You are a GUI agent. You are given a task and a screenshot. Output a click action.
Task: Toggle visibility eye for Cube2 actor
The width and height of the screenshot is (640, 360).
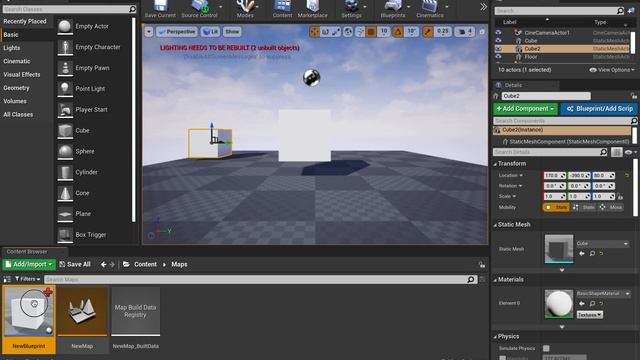(498, 49)
